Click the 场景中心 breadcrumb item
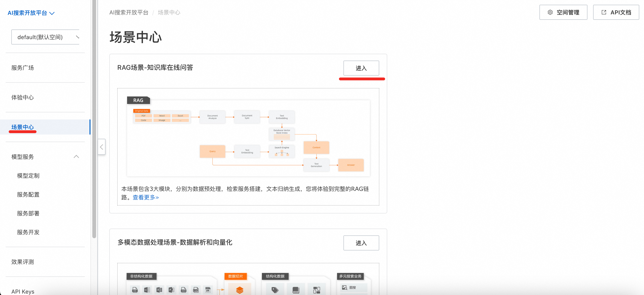Viewport: 644px width, 295px height. 169,12
